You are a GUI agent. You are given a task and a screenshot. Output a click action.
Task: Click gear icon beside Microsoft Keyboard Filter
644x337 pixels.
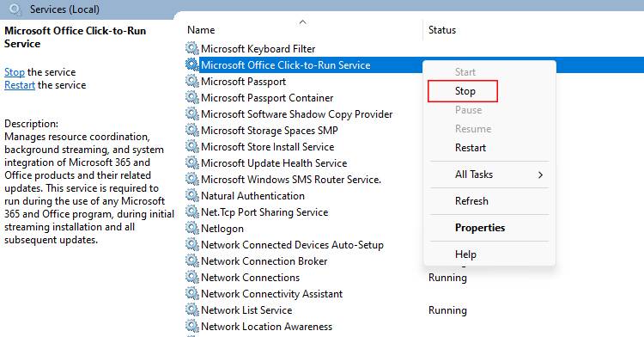(191, 48)
